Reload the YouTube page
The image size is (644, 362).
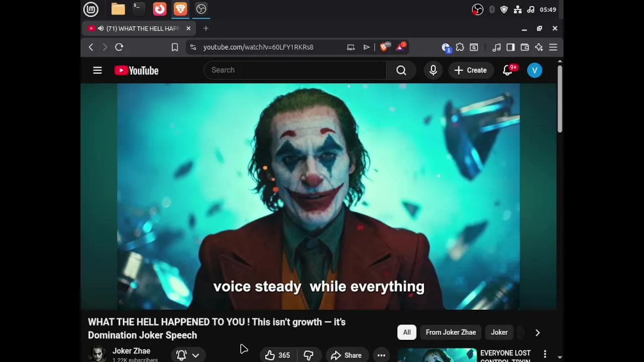[x=119, y=47]
